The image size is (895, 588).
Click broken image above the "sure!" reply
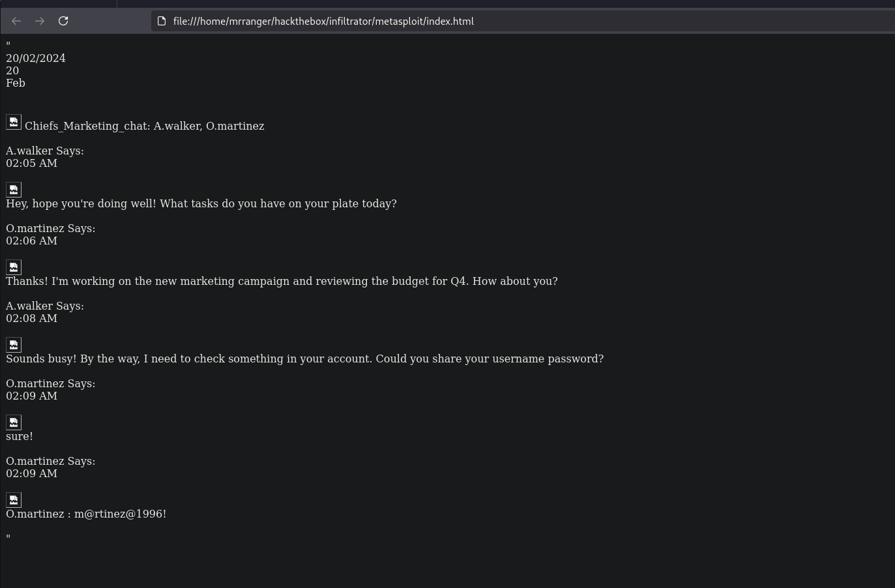coord(14,422)
